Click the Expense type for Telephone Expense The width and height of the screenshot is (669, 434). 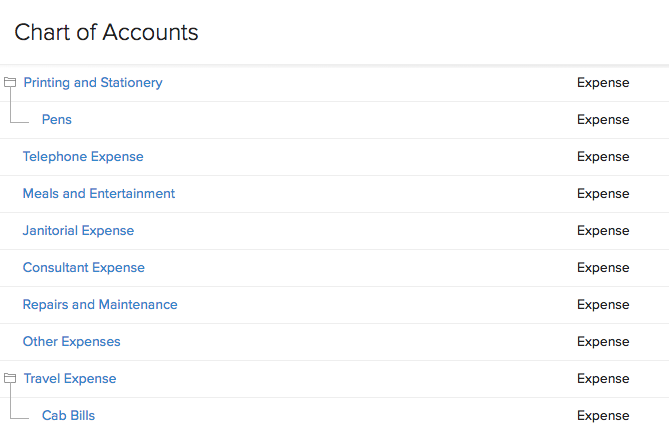coord(603,157)
